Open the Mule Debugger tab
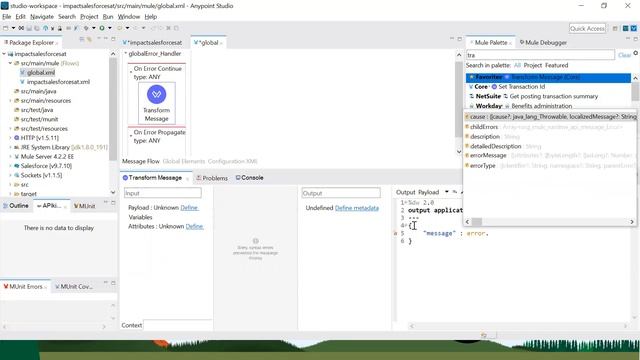 pos(543,42)
